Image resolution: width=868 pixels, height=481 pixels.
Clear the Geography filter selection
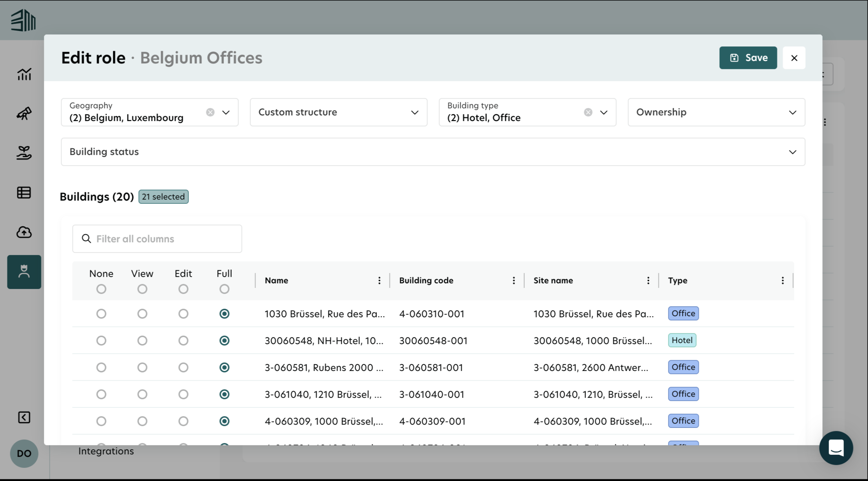210,112
